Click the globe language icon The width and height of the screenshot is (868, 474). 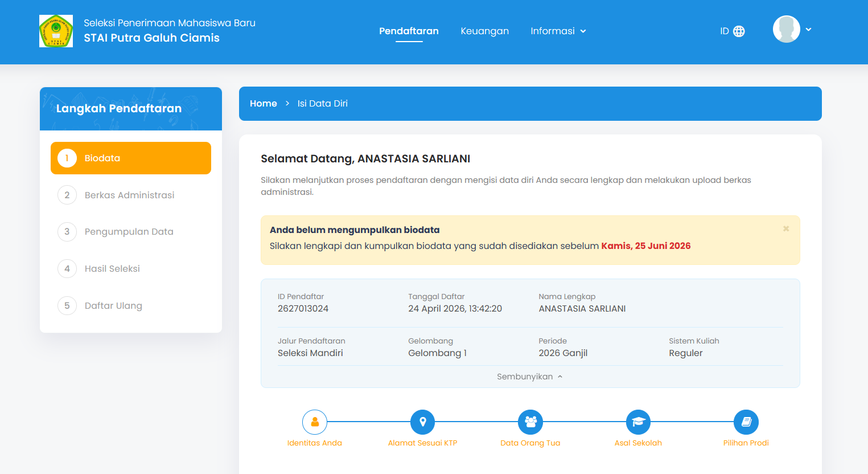coord(739,31)
